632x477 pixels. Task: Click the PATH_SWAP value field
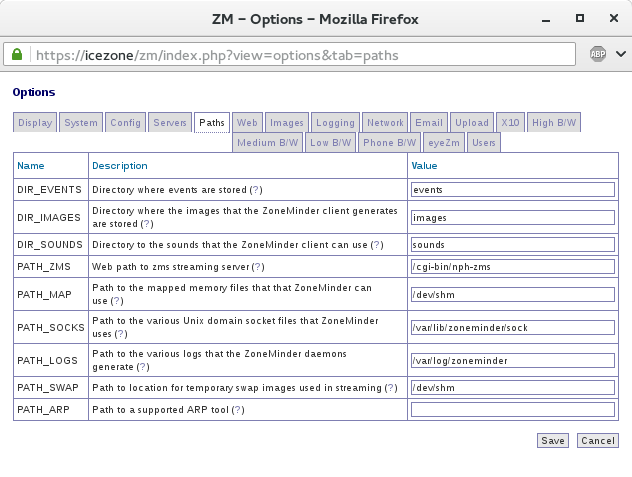point(513,387)
